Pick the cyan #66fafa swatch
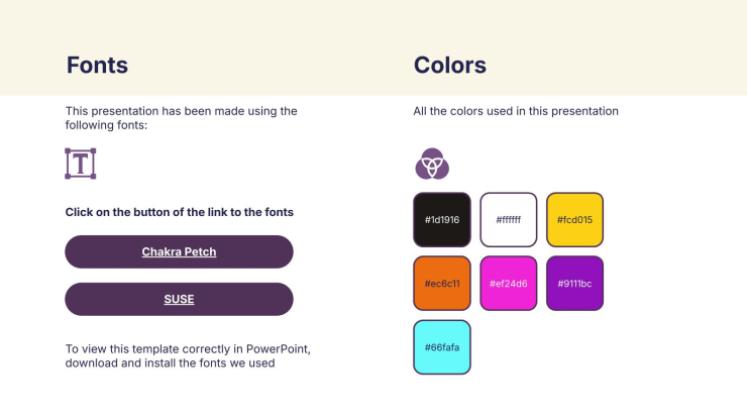 [442, 347]
